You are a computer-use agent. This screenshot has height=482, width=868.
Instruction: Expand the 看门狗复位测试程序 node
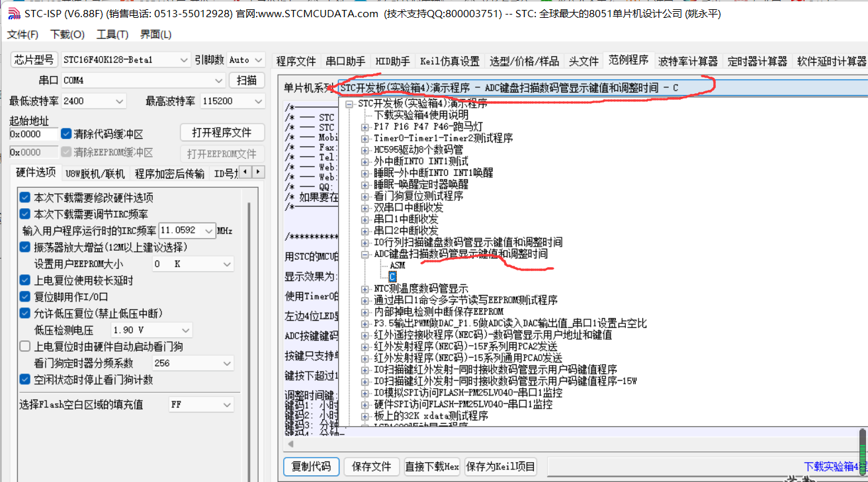(x=365, y=196)
